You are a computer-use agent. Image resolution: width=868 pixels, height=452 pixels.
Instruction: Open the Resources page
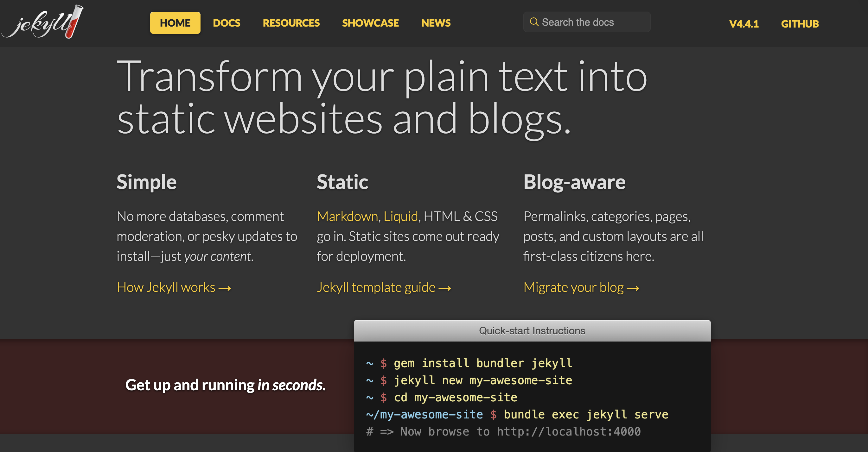click(291, 23)
